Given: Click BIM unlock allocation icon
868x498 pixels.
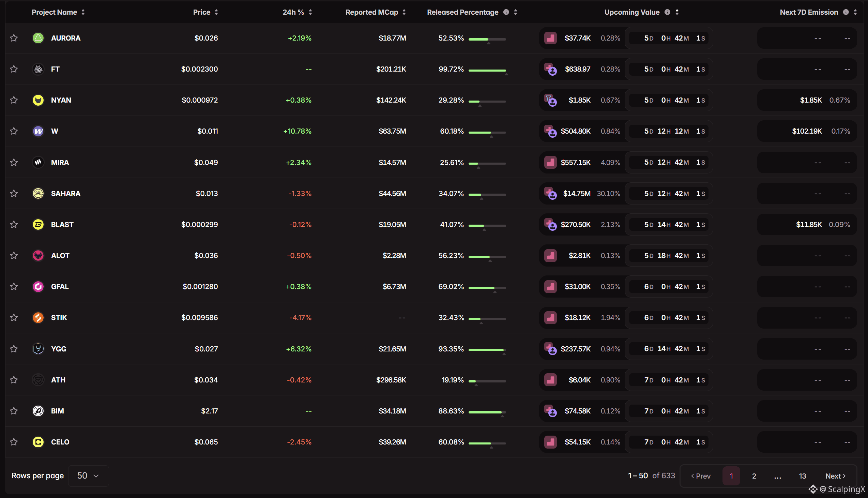Looking at the screenshot, I should (550, 411).
